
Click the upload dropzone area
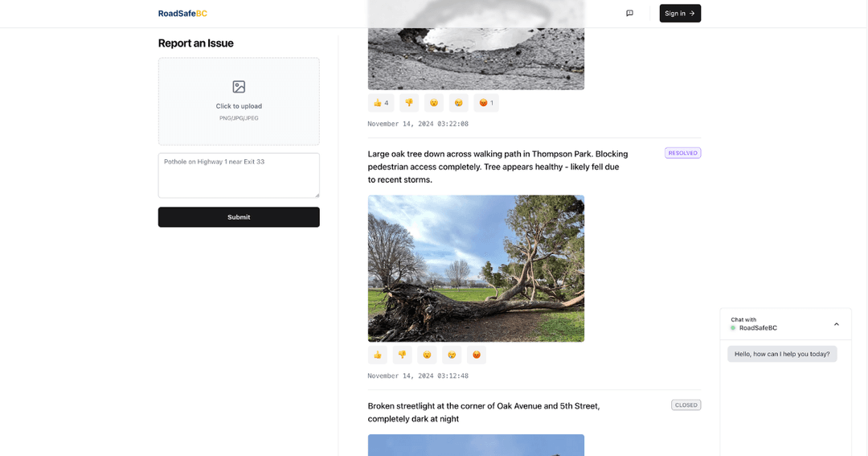point(239,101)
